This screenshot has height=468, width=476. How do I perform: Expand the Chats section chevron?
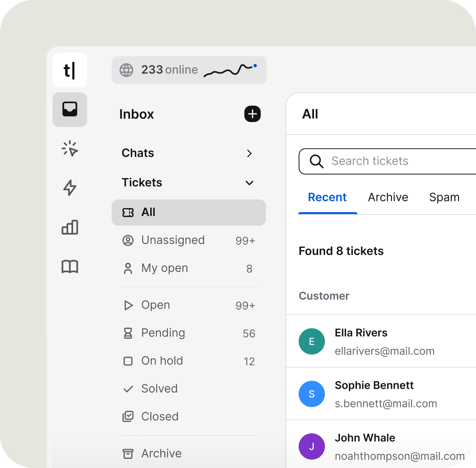(x=249, y=153)
